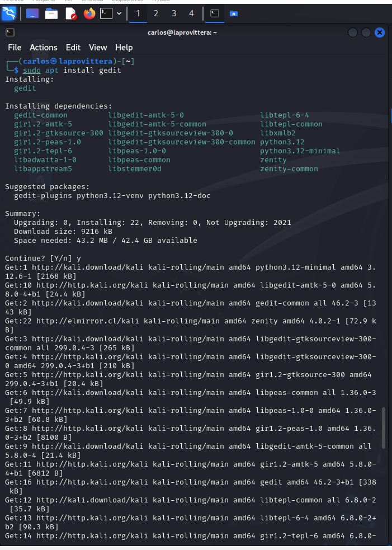Open the File menu
Image resolution: width=392 pixels, height=550 pixels.
[x=15, y=48]
